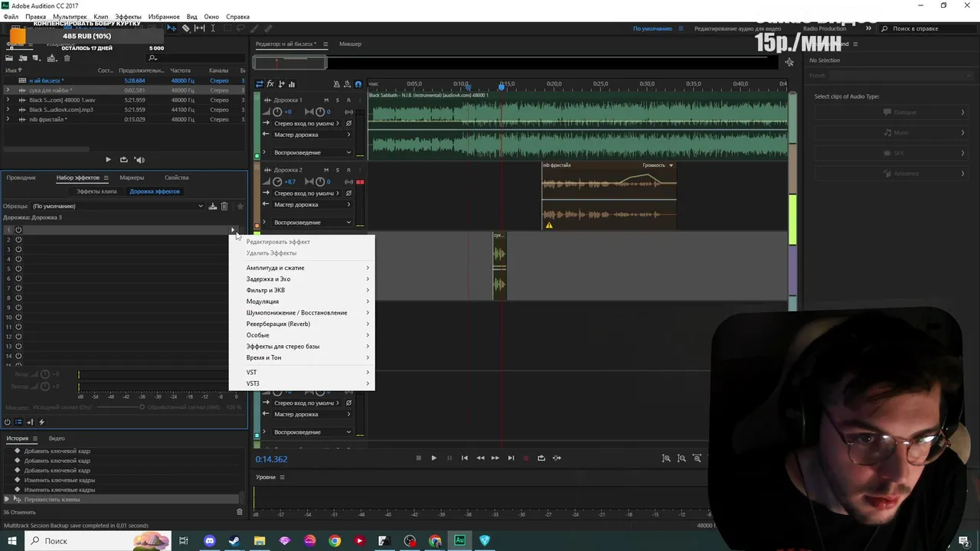
Task: Stop playback in transport
Action: [x=418, y=458]
